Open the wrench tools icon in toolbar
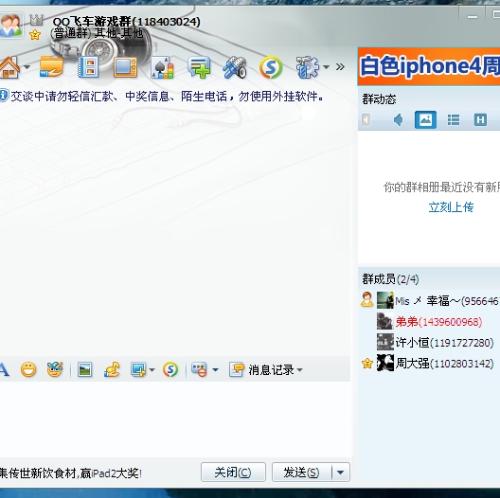500x498 pixels. 235,68
